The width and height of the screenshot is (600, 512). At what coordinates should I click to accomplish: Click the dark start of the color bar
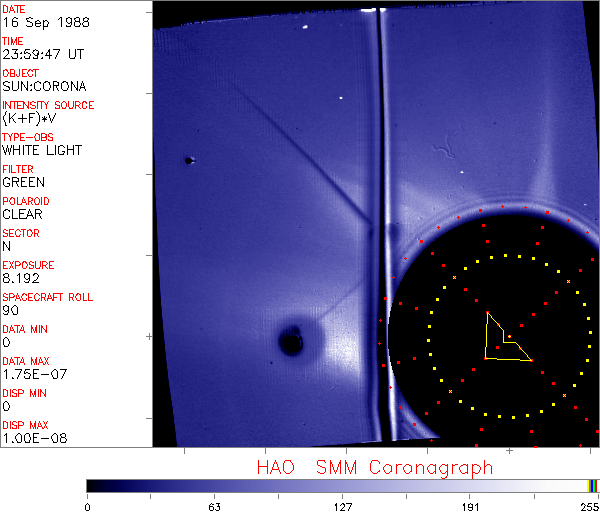[91, 485]
